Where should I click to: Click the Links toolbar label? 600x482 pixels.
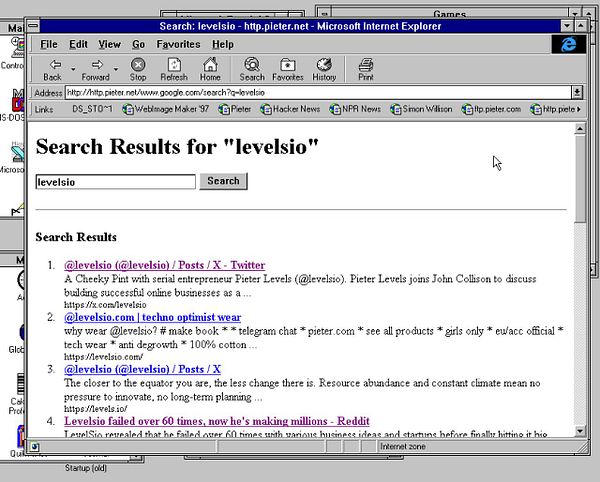coord(44,110)
